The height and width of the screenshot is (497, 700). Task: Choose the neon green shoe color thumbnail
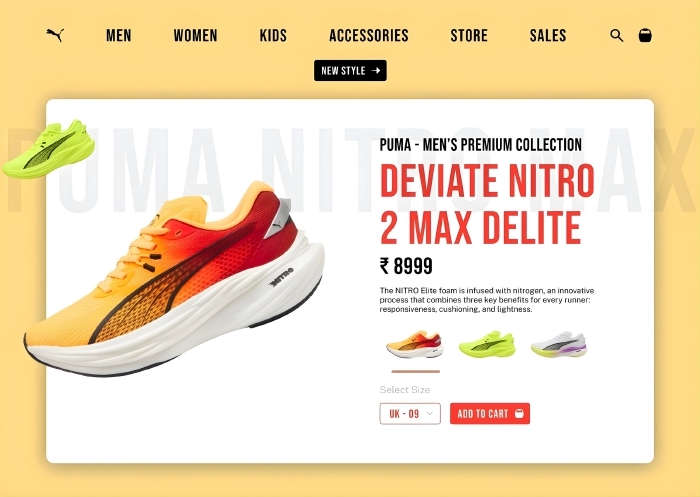click(487, 344)
